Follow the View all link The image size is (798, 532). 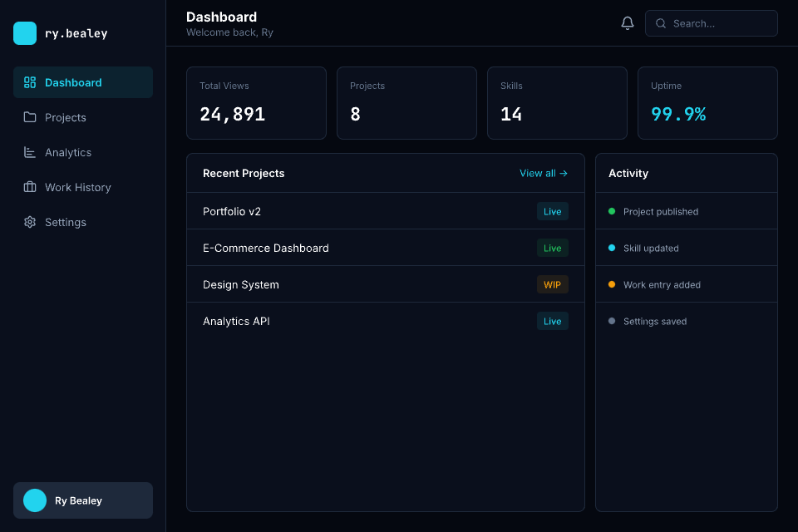[x=543, y=173]
